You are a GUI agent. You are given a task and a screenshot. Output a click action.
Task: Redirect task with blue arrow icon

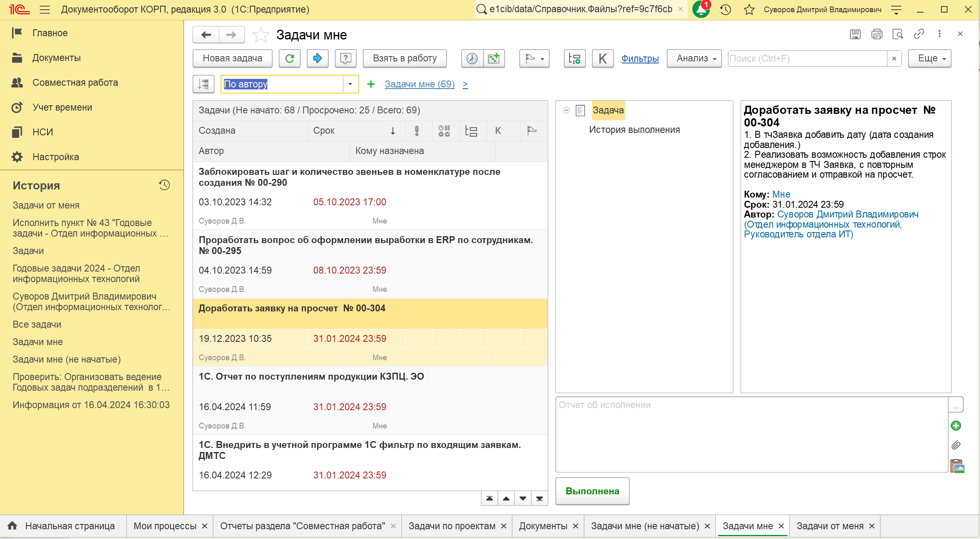pos(318,59)
